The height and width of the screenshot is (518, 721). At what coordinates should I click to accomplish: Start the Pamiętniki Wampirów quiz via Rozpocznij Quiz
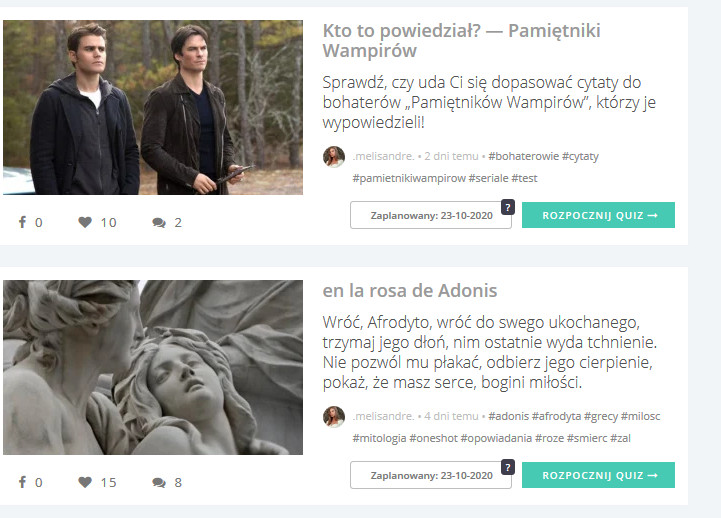pyautogui.click(x=598, y=215)
